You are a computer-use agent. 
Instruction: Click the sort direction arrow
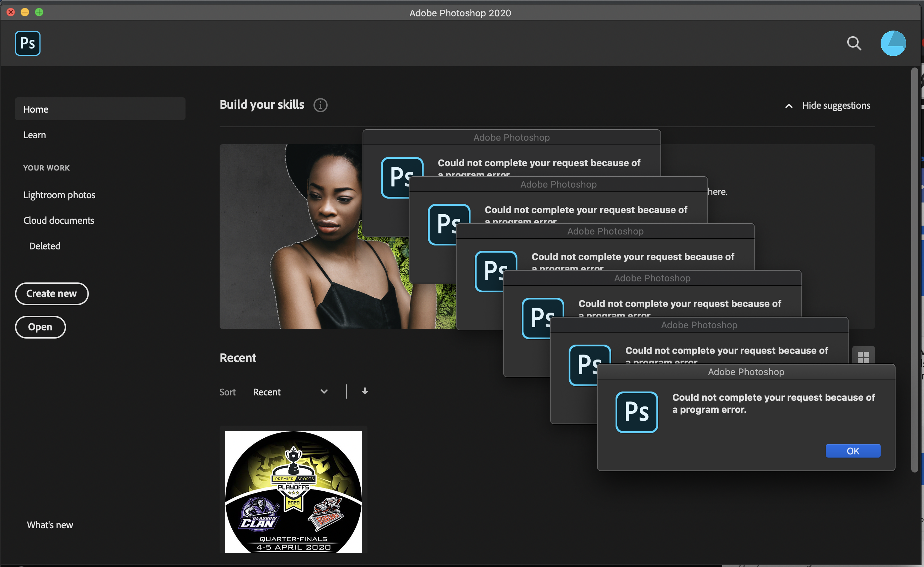pos(364,391)
